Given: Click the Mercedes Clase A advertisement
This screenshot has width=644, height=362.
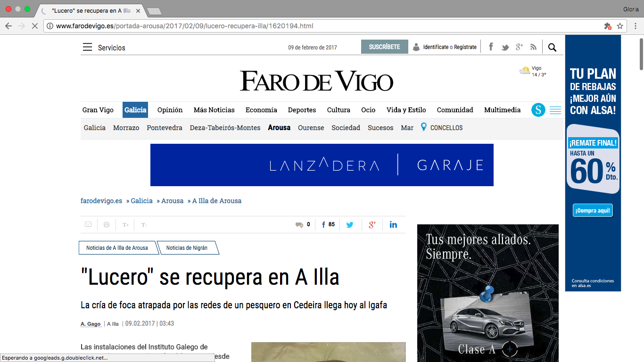Looking at the screenshot, I should pyautogui.click(x=488, y=293).
